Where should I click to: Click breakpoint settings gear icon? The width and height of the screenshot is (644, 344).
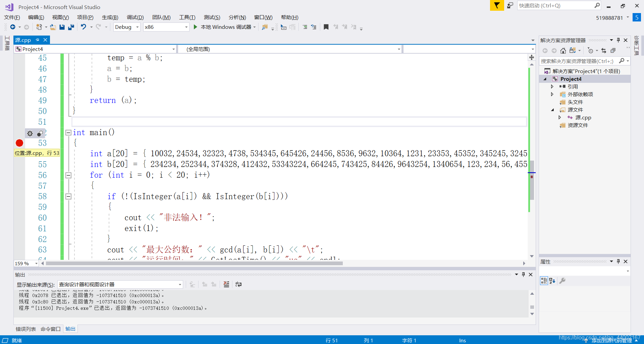tap(30, 133)
